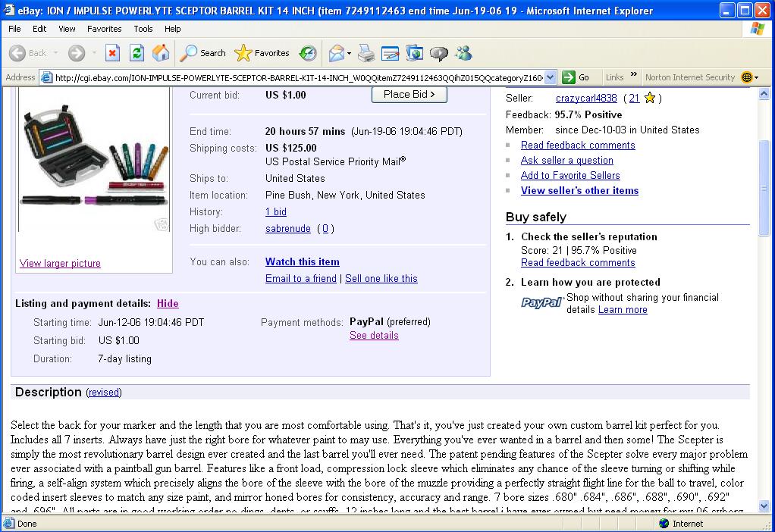Open the History clock icon
This screenshot has height=532, width=775.
[308, 53]
